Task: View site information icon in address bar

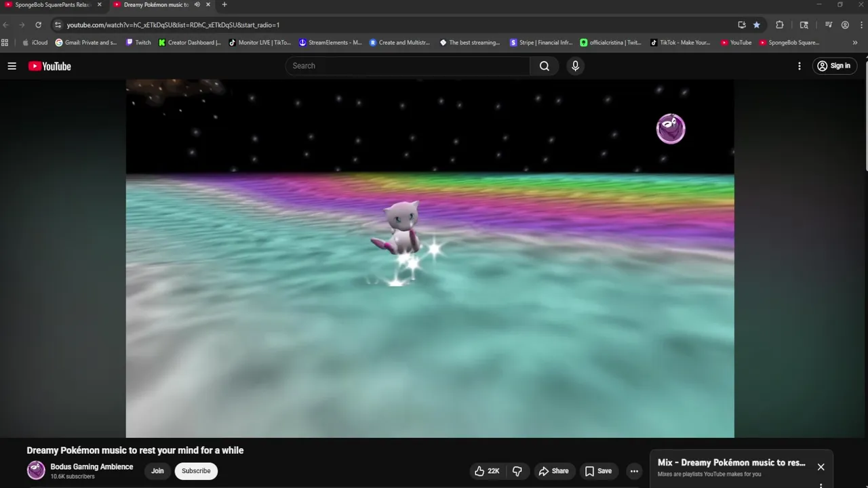Action: click(58, 25)
